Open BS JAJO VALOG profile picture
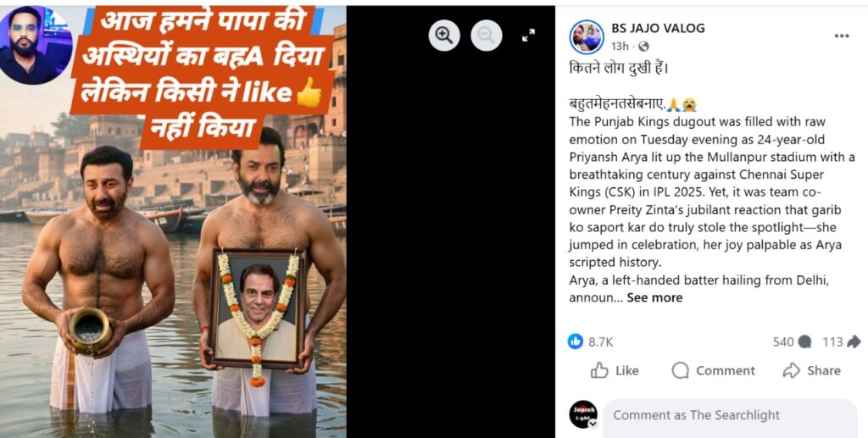Screen dimensions: 868x438 [587, 37]
